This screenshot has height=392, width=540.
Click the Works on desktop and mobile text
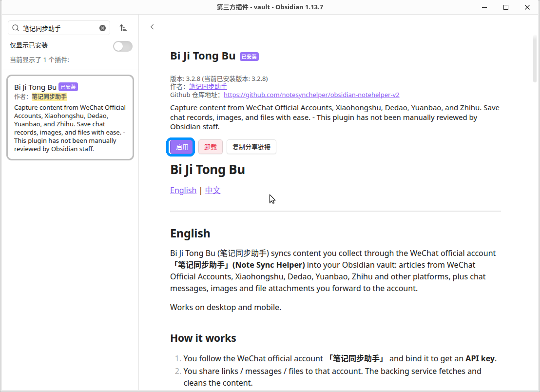(x=226, y=307)
